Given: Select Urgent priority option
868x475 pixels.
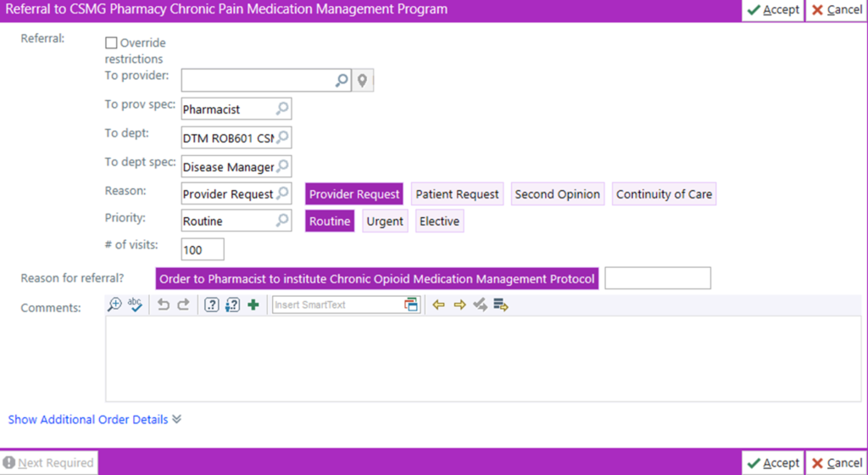Looking at the screenshot, I should [x=385, y=221].
